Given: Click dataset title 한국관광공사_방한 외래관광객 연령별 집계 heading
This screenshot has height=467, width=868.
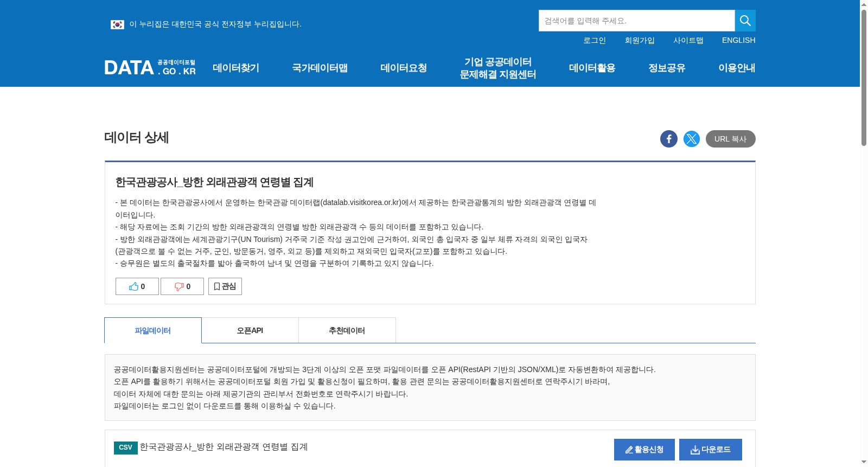Looking at the screenshot, I should pos(214,182).
